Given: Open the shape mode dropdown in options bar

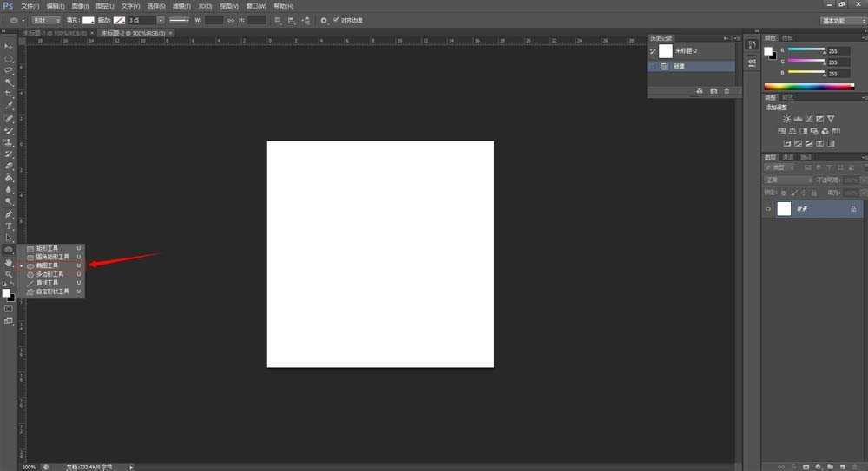Looking at the screenshot, I should point(44,20).
